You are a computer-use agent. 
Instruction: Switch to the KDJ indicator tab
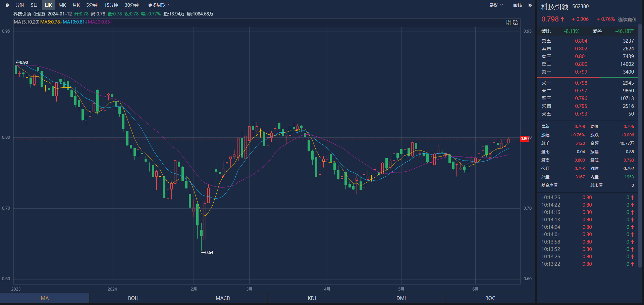pyautogui.click(x=312, y=298)
